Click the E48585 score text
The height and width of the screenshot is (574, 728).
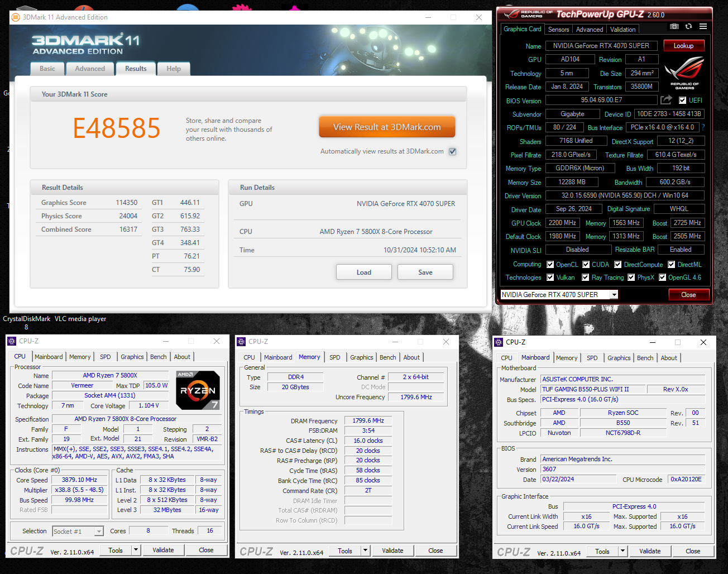pos(117,128)
